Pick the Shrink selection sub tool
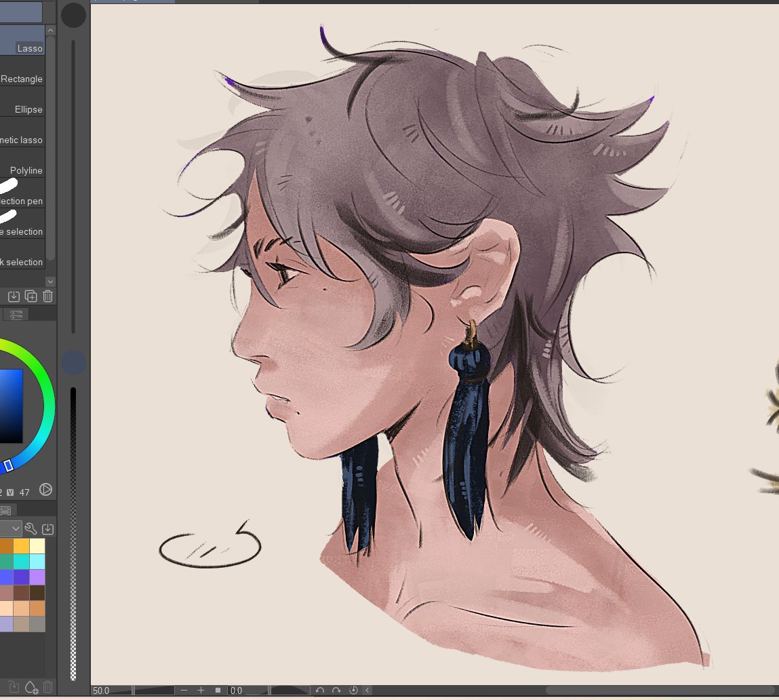Image resolution: width=779 pixels, height=700 pixels. [x=22, y=254]
